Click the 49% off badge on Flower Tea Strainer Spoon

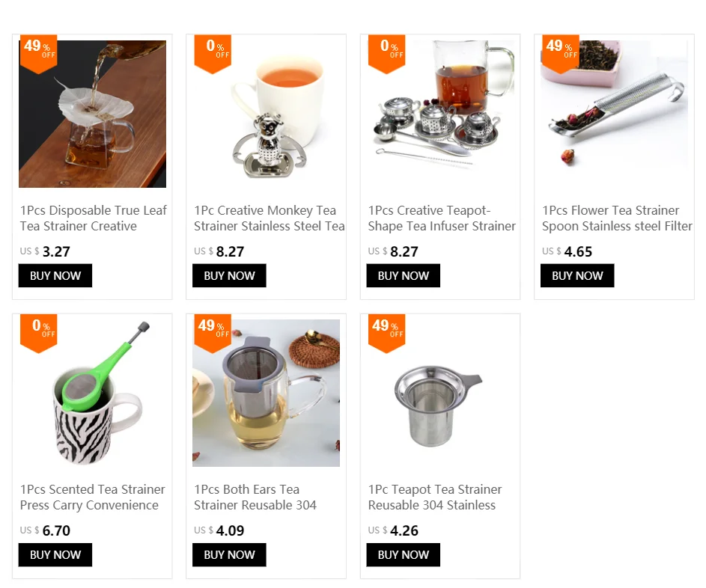[x=561, y=54]
